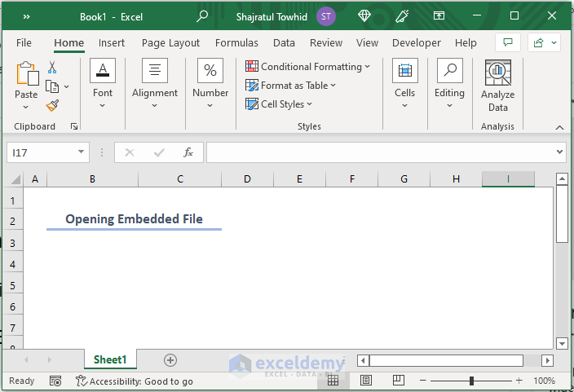The height and width of the screenshot is (392, 574).
Task: Switch to the Page Layout tab
Action: (x=170, y=43)
